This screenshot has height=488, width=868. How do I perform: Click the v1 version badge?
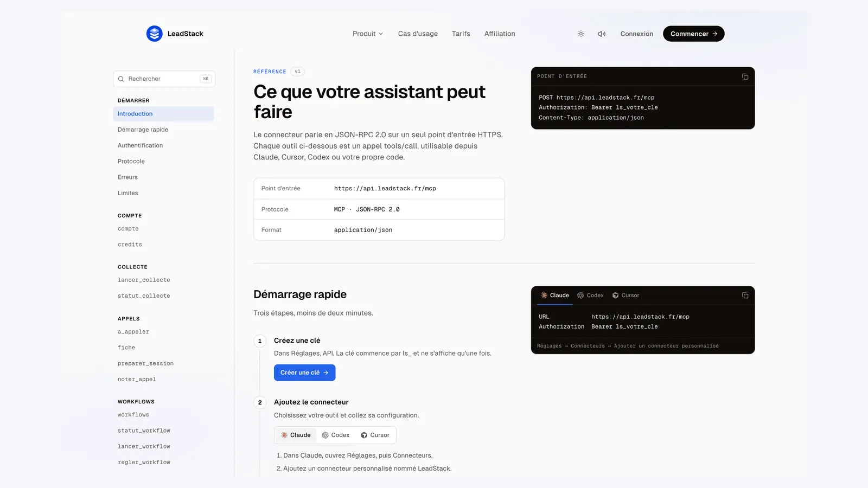click(x=297, y=72)
